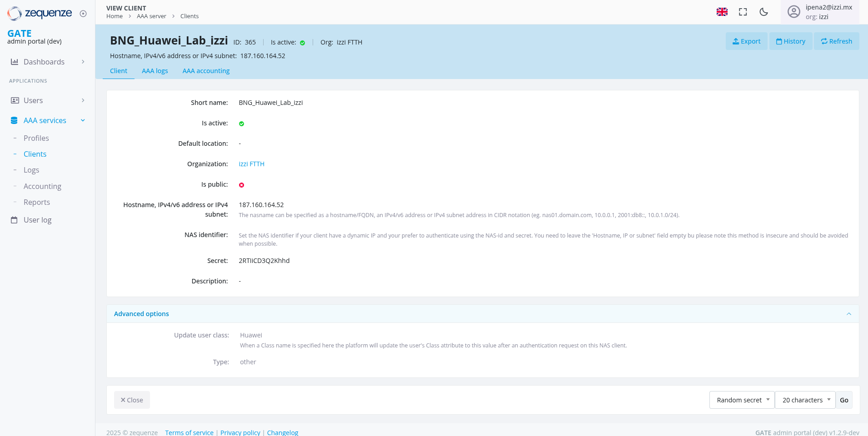Screen dimensions: 868x436
Task: Click the AAA services database icon
Action: pos(15,120)
